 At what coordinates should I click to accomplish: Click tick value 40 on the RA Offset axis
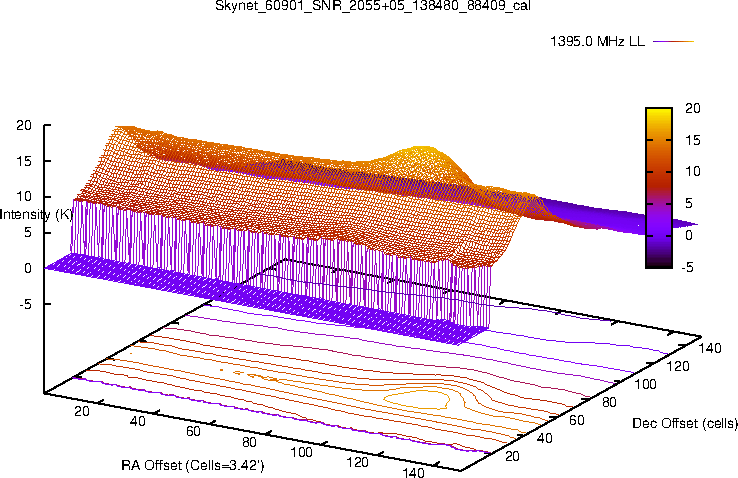click(x=137, y=422)
